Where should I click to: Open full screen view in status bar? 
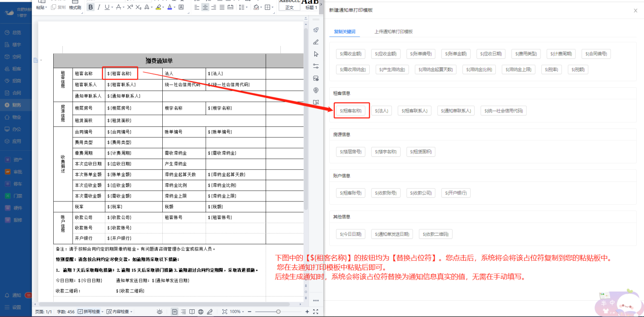click(316, 312)
